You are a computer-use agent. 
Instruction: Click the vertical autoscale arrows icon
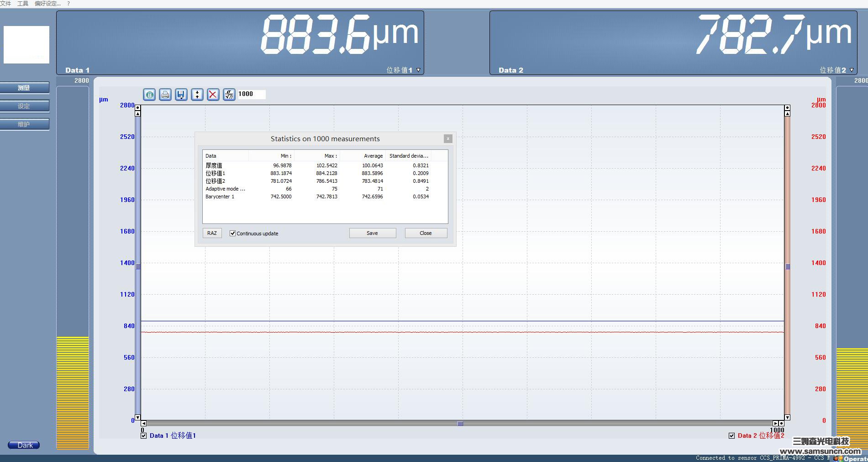click(x=197, y=95)
